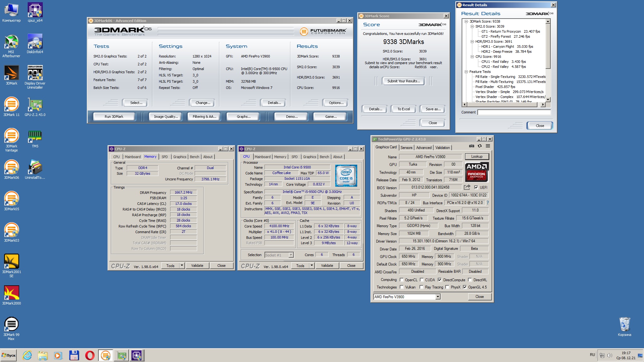
Task: Open Opera browser from the taskbar
Action: 90,355
